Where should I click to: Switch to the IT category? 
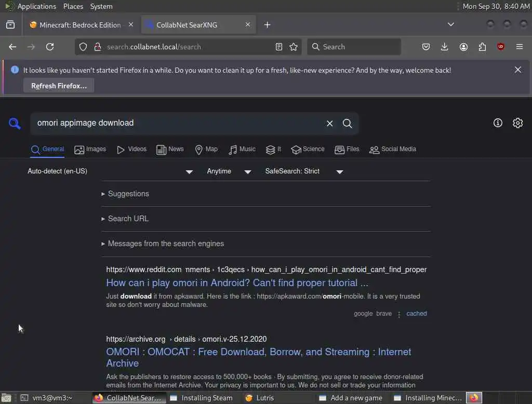[273, 149]
